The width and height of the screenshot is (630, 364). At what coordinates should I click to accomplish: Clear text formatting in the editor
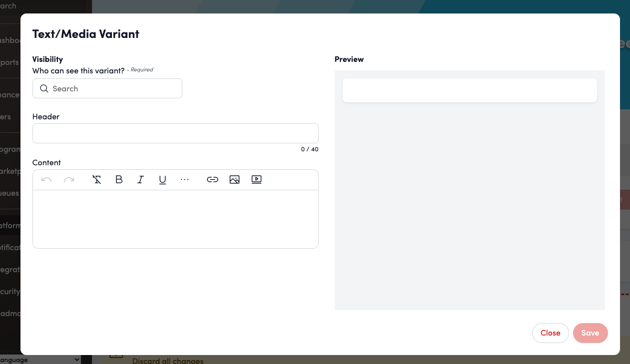(97, 180)
